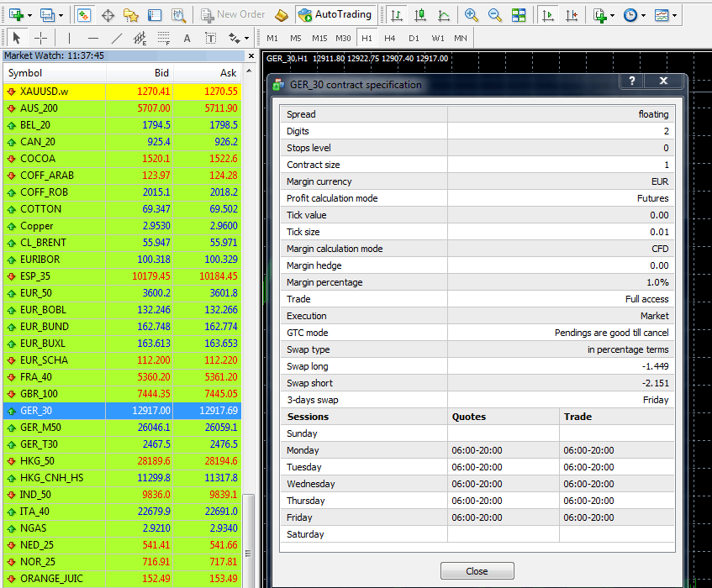This screenshot has height=588, width=712.
Task: Select the Trendline drawing tool
Action: click(117, 38)
